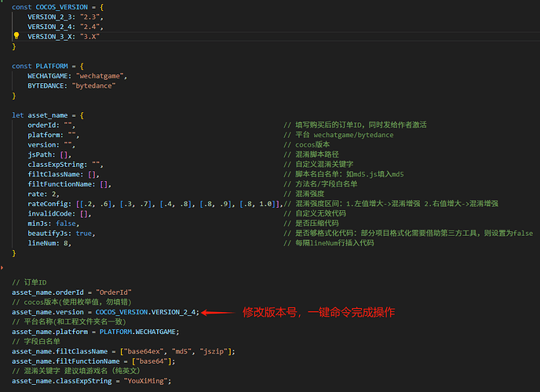Click the rateConfig array line

click(x=155, y=205)
